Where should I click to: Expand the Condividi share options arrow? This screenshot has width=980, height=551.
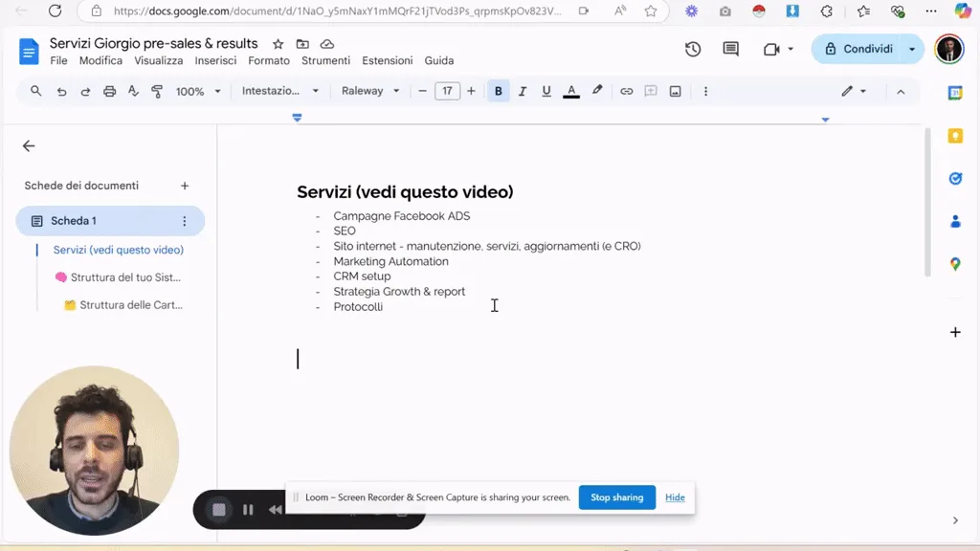click(912, 49)
